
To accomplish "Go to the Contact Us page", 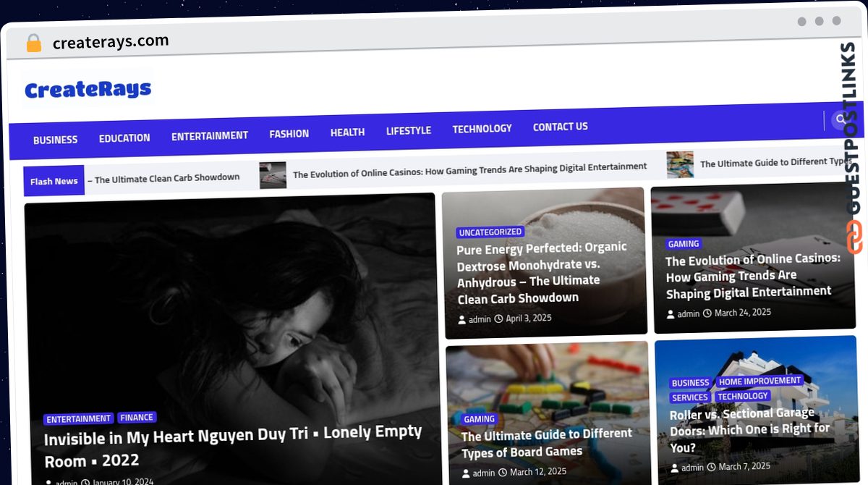I will click(x=560, y=127).
